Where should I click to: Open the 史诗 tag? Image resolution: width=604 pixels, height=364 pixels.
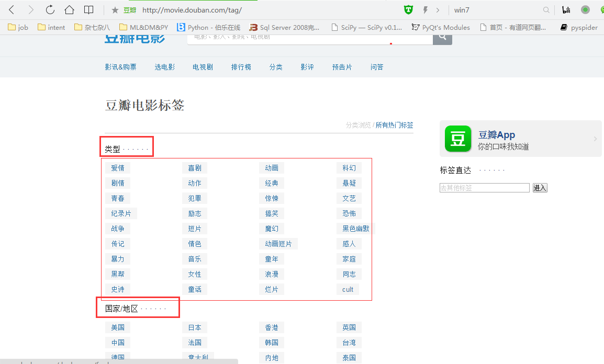pos(117,289)
